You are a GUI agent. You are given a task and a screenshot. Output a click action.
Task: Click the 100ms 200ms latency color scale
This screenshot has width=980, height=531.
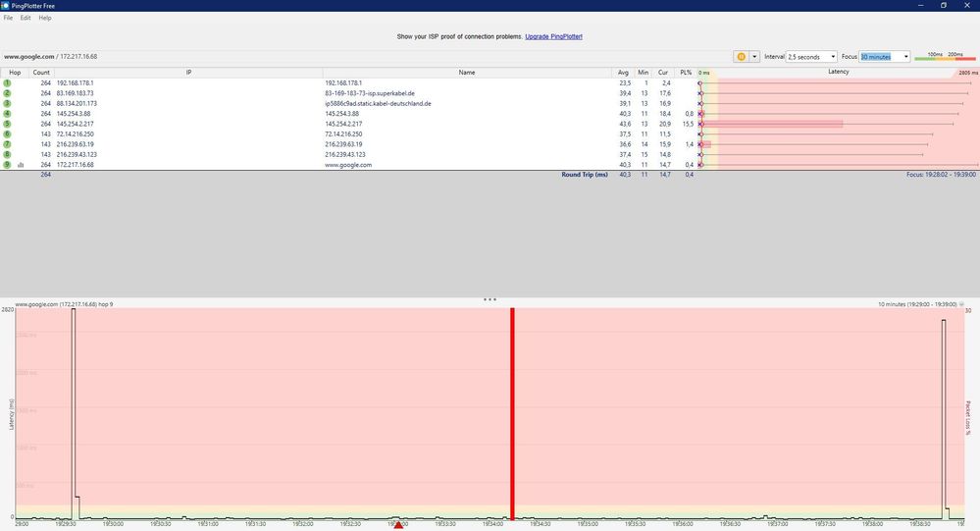945,56
